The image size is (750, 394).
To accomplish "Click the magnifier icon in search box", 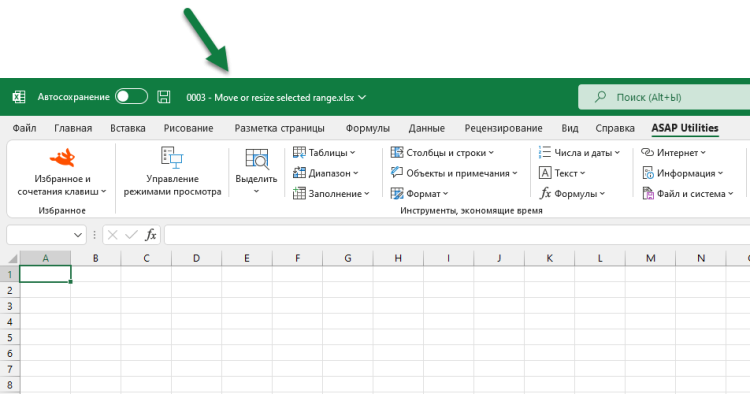I will 600,97.
